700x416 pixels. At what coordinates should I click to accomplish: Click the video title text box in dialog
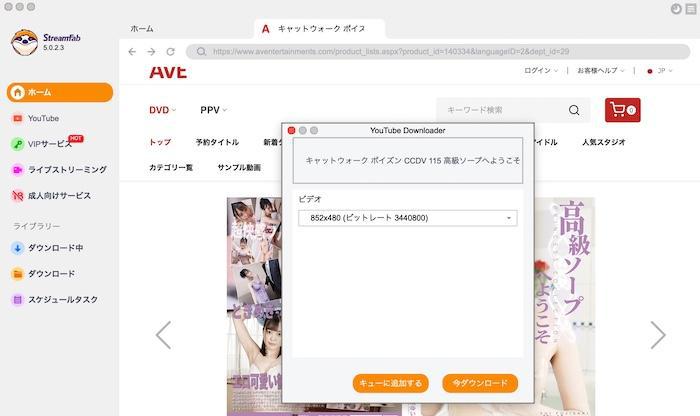(x=408, y=160)
